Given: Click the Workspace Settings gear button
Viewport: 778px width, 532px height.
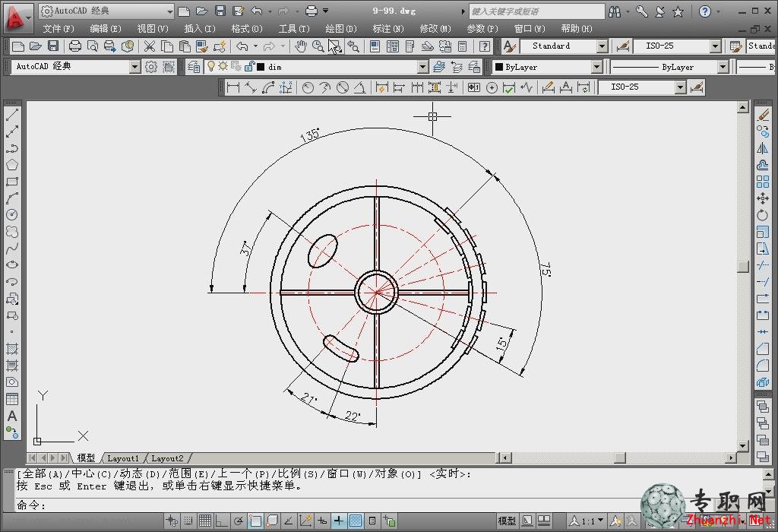Looking at the screenshot, I should [151, 67].
